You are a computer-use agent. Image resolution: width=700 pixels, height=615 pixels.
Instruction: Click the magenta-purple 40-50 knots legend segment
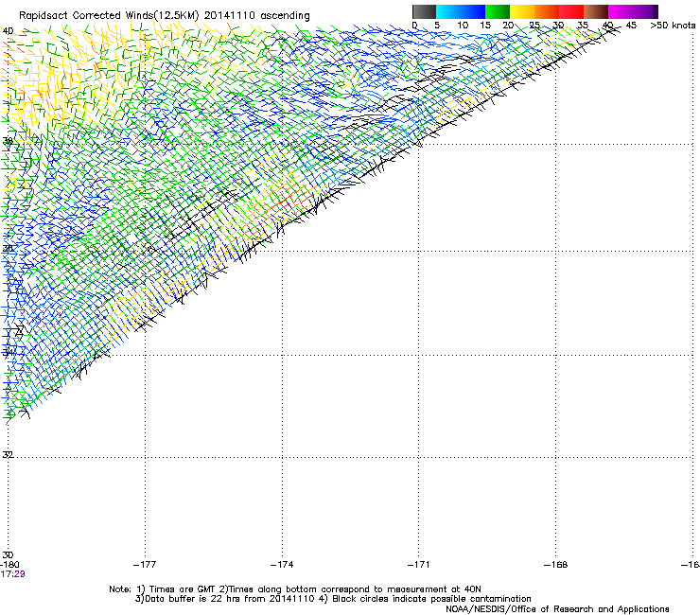633,11
